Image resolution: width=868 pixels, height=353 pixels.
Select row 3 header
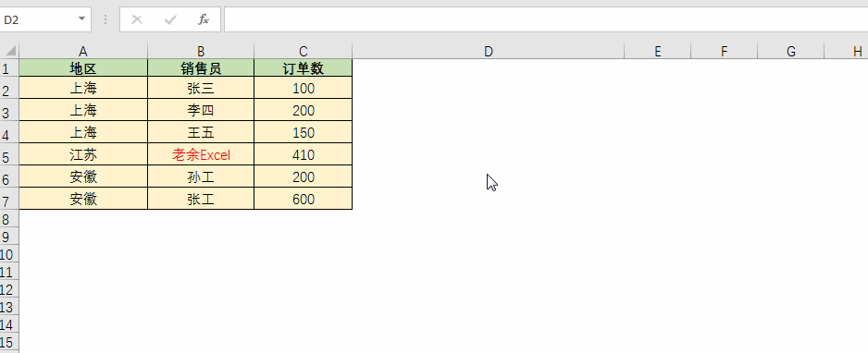click(x=9, y=111)
